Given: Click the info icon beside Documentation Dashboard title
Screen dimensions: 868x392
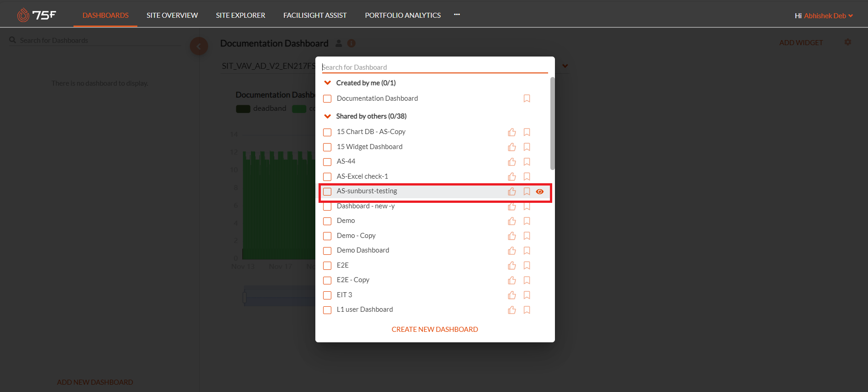Looking at the screenshot, I should 351,43.
